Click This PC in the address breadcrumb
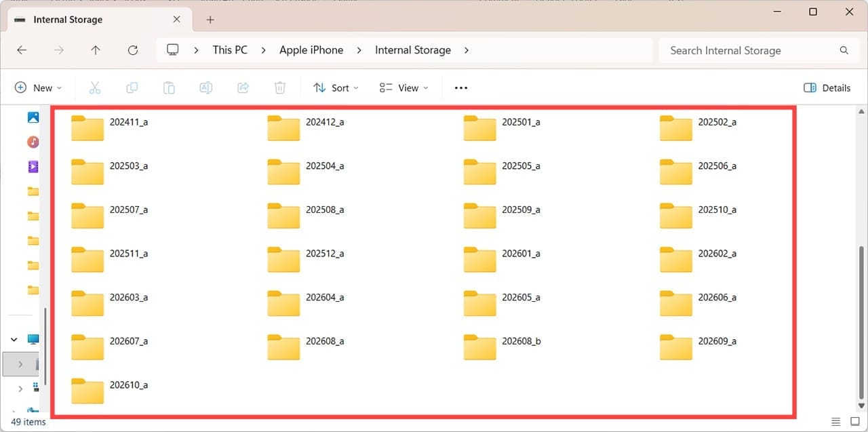The width and height of the screenshot is (868, 432). coord(230,50)
